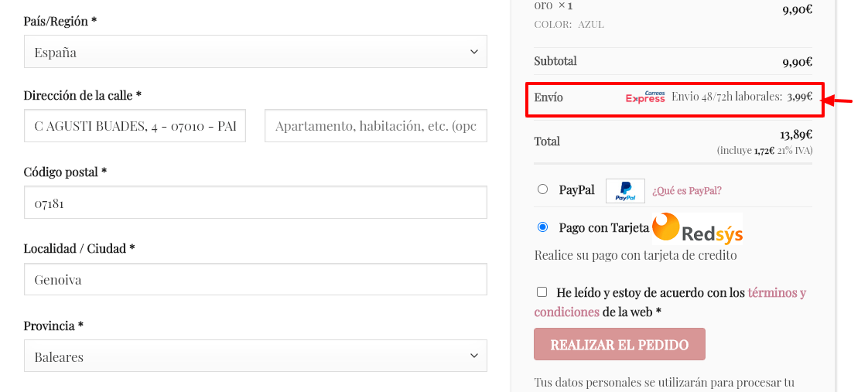Click the Código postal field containing 07181
868x392 pixels.
coord(255,203)
